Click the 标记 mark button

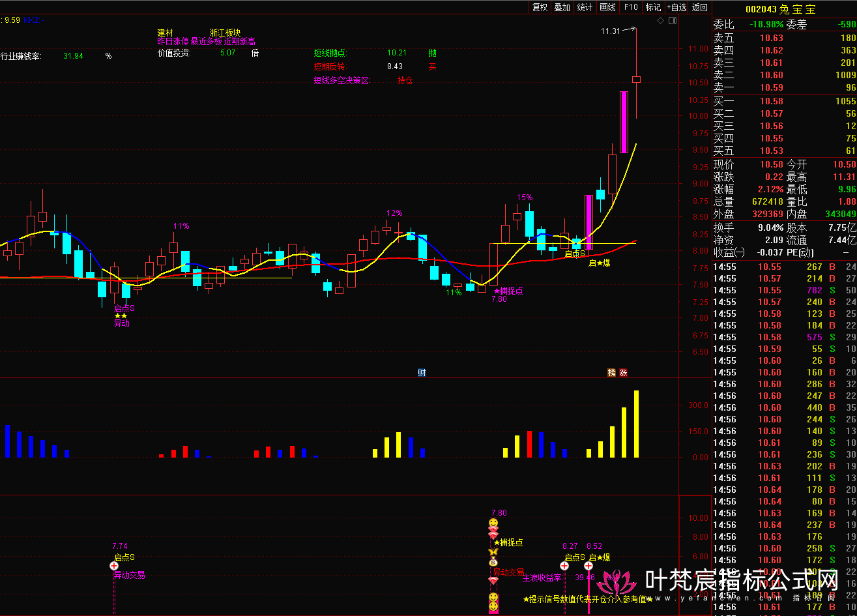653,7
